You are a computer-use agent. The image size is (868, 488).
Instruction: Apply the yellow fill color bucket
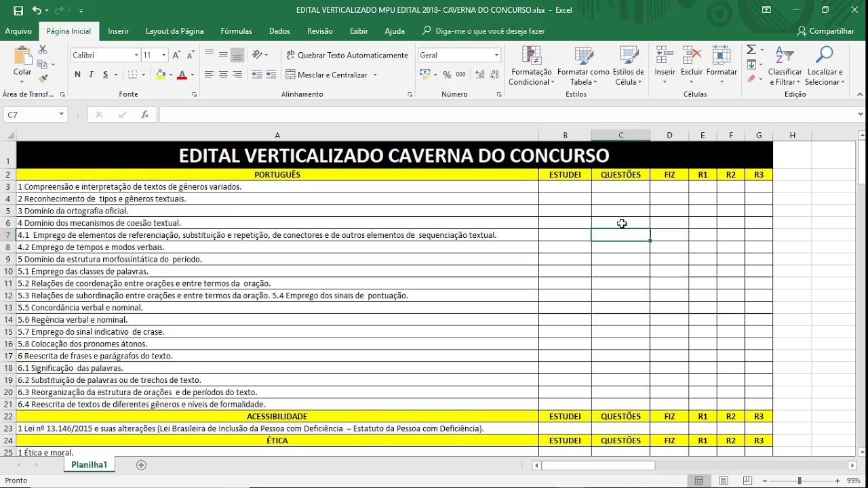(x=161, y=75)
